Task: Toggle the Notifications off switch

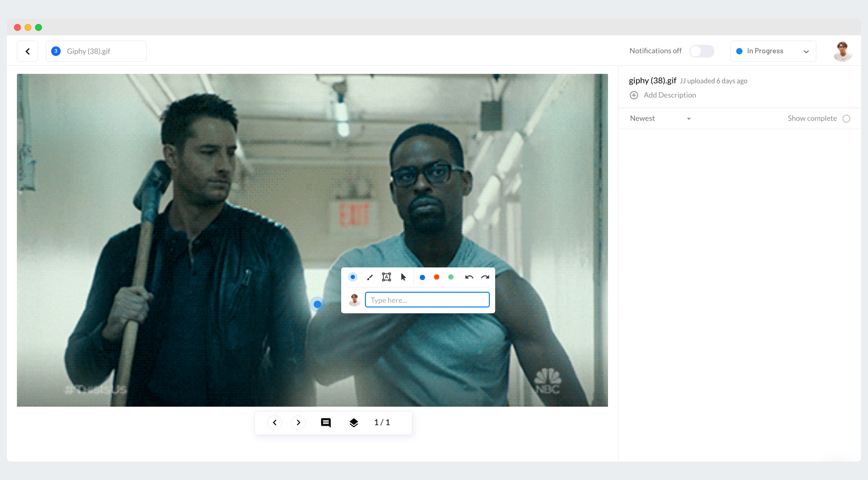Action: point(701,51)
